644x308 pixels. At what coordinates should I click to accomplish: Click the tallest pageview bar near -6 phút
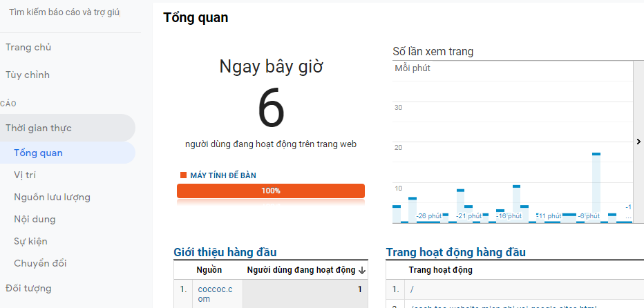coord(596,188)
